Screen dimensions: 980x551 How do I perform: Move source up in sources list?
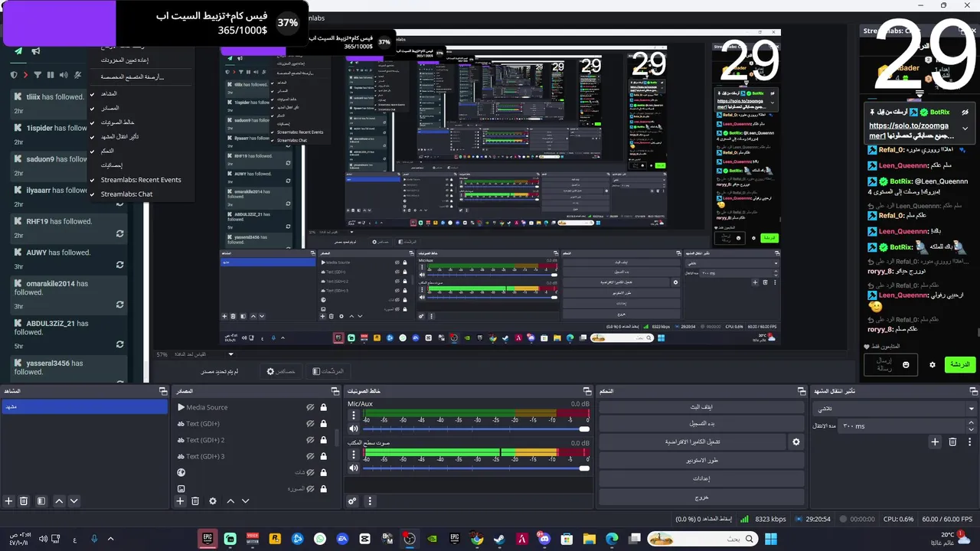point(230,501)
